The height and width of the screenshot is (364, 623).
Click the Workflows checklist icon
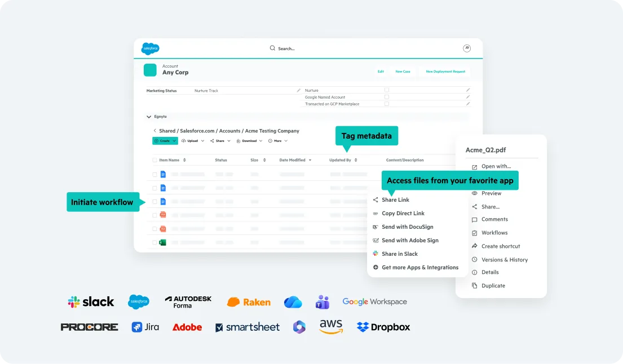pos(474,233)
